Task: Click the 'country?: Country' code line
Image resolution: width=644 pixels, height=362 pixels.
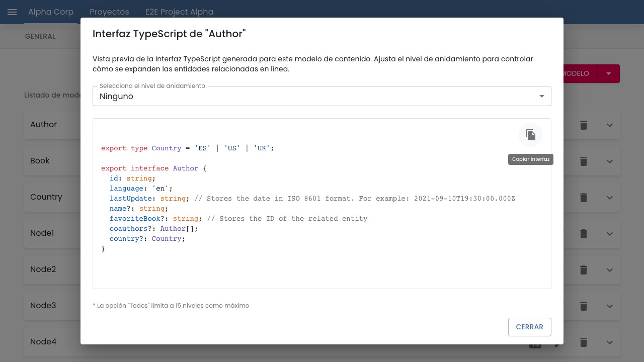Action: (x=147, y=239)
